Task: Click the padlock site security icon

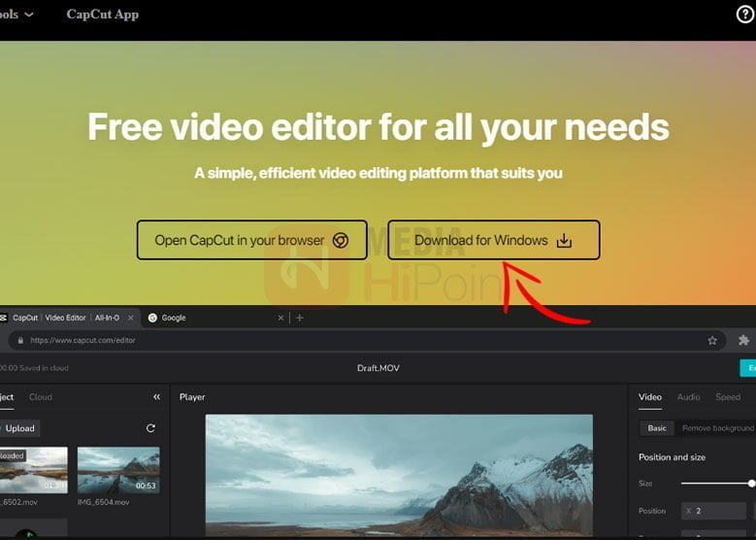Action: tap(20, 340)
